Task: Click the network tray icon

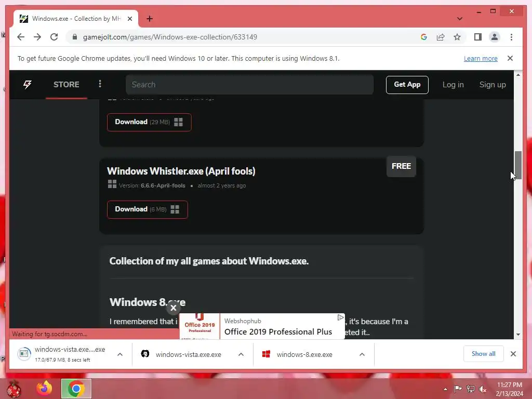Action: (x=470, y=389)
